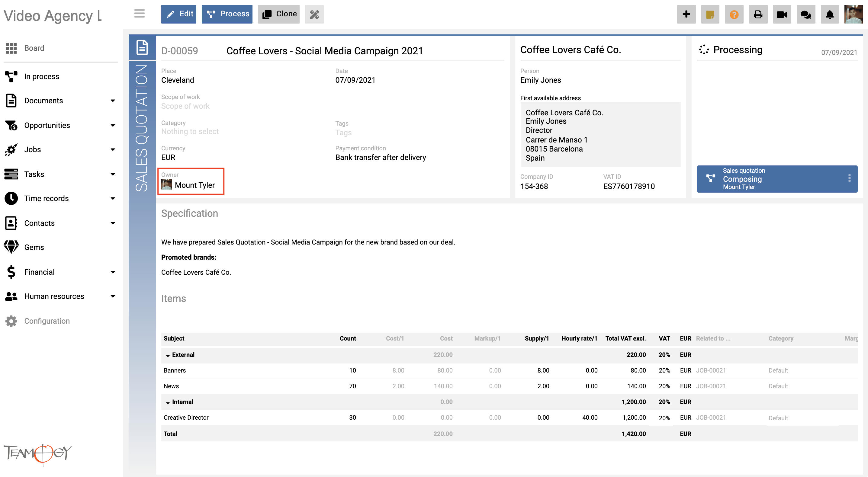Image resolution: width=868 pixels, height=477 pixels.
Task: Click the Configuration gear icon
Action: coord(11,321)
